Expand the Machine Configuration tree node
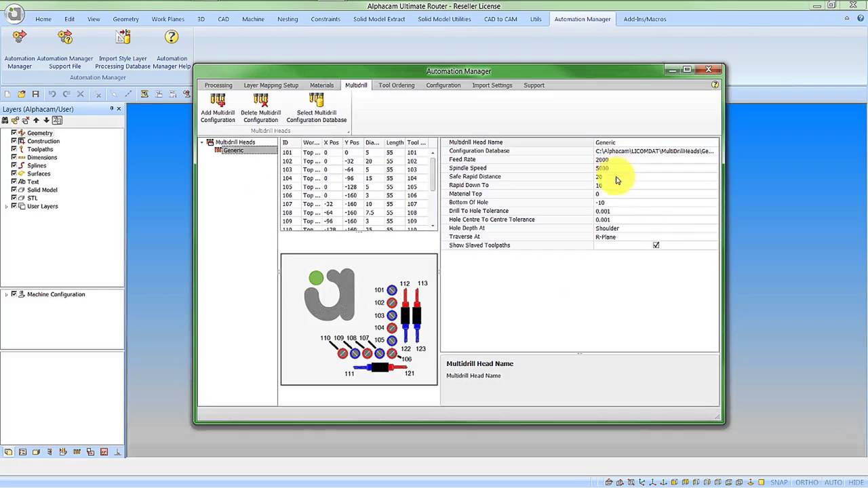868x488 pixels. pos(6,294)
